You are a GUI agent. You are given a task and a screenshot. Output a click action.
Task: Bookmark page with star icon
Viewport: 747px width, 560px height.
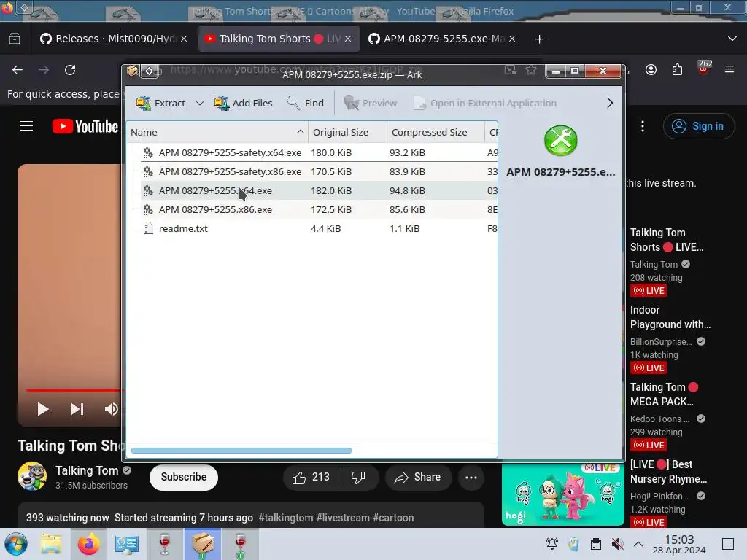click(531, 71)
